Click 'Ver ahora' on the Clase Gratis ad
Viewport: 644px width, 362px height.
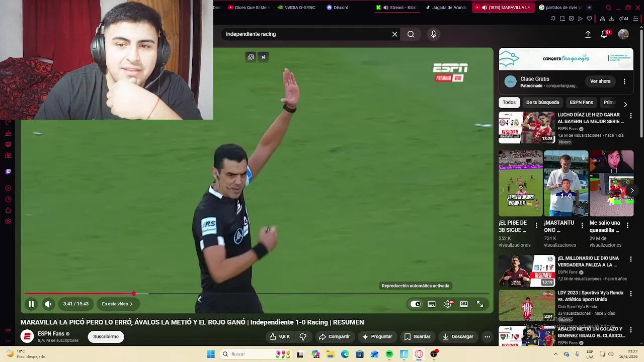600,81
